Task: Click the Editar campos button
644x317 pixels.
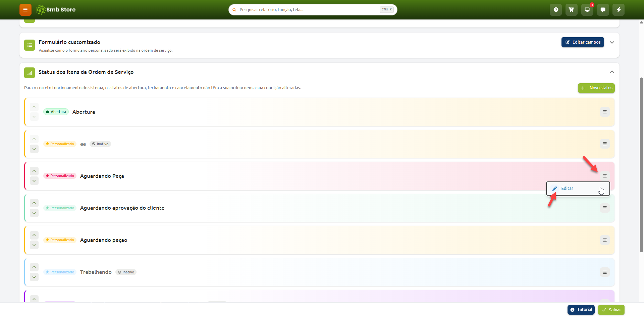Action: click(x=583, y=42)
